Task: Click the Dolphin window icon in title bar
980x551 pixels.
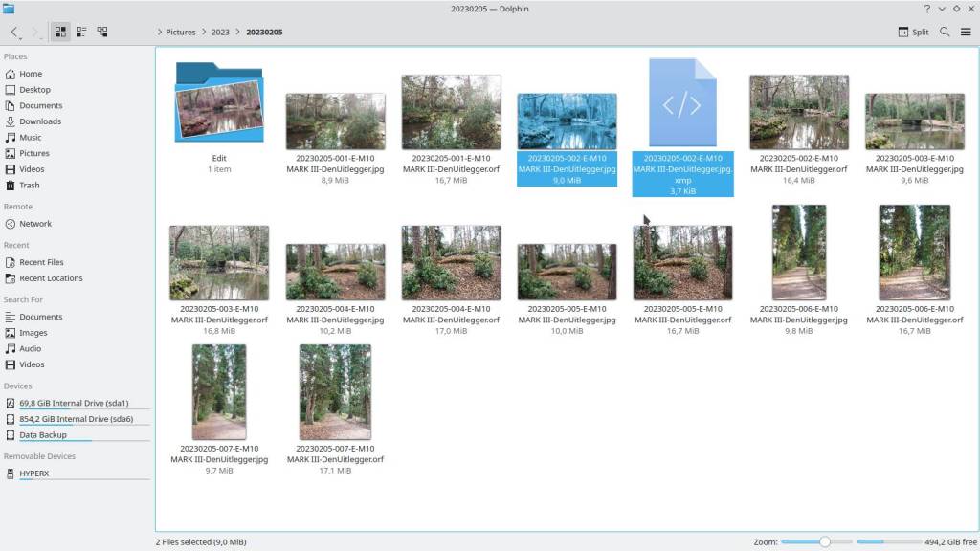Action: (x=9, y=9)
